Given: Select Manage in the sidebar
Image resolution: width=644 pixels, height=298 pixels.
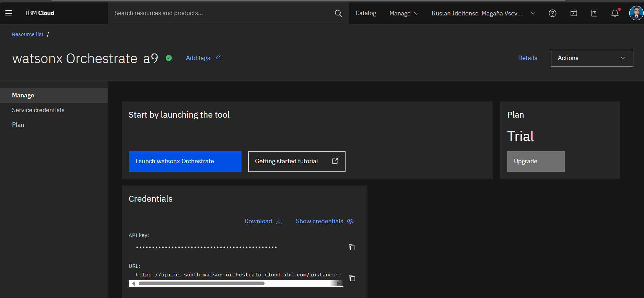Looking at the screenshot, I should [x=54, y=95].
